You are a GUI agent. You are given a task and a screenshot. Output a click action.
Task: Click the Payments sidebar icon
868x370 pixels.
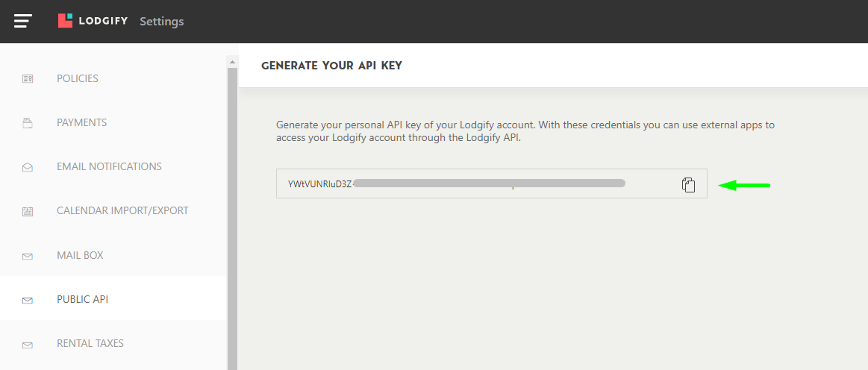click(28, 123)
